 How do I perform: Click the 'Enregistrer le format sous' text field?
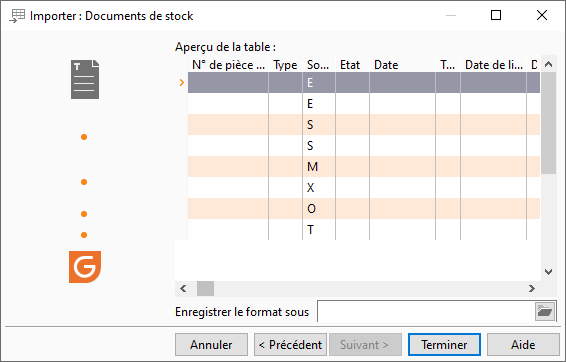426,311
